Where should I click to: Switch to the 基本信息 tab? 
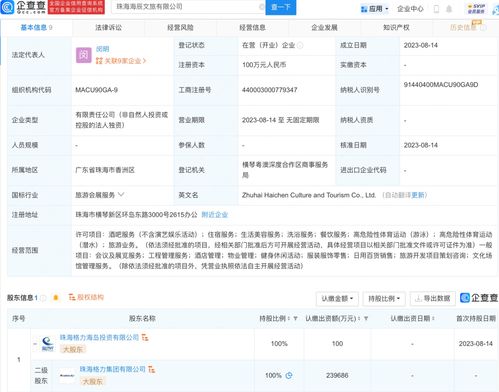tap(36, 28)
